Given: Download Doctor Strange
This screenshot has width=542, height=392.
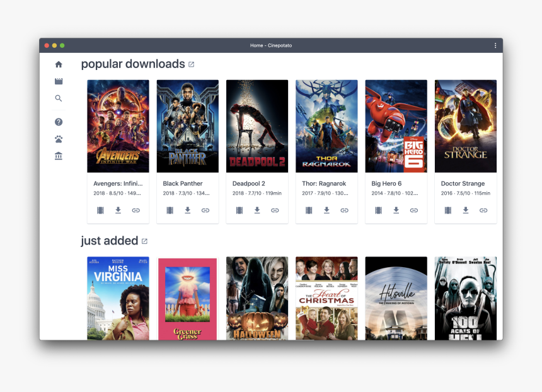Looking at the screenshot, I should coord(466,210).
